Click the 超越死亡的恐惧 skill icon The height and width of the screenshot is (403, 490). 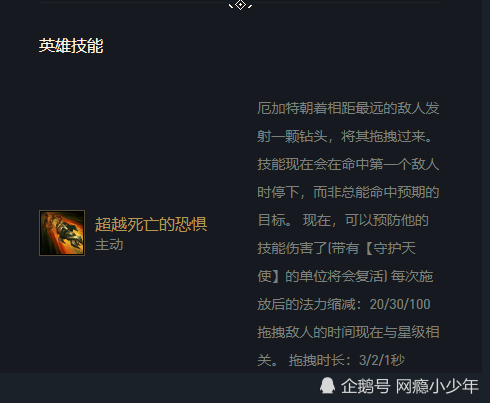click(x=62, y=233)
